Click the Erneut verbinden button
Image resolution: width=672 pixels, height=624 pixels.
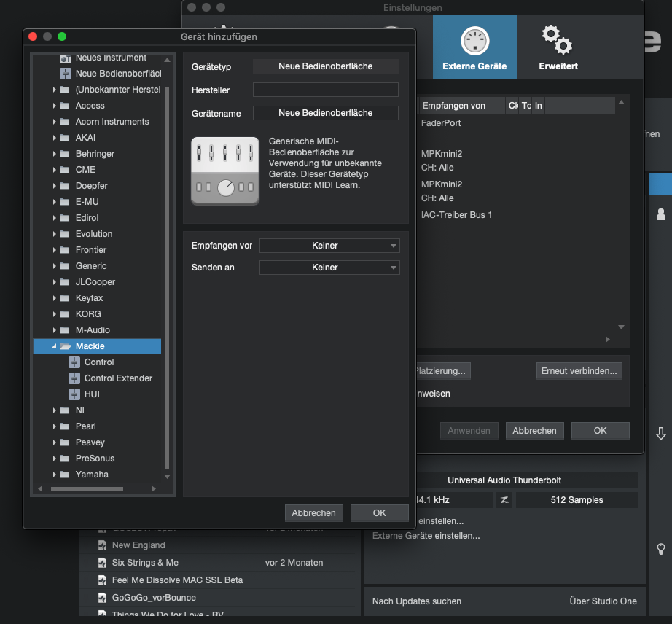(x=579, y=371)
